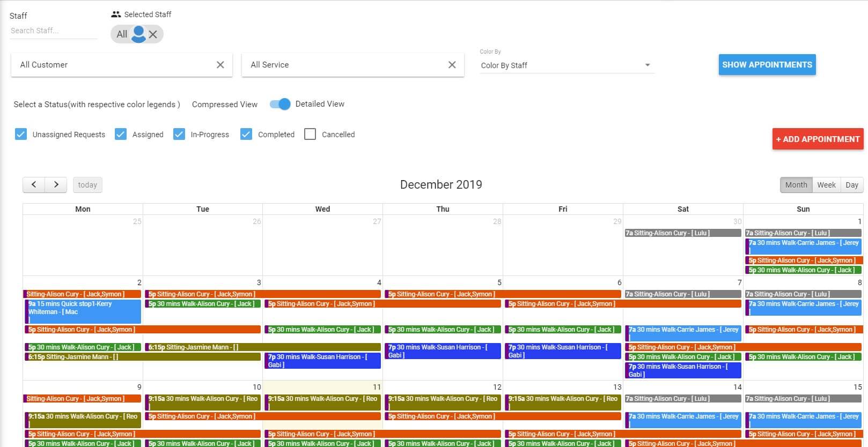Go to next month arrow
This screenshot has width=868, height=447.
(x=56, y=185)
